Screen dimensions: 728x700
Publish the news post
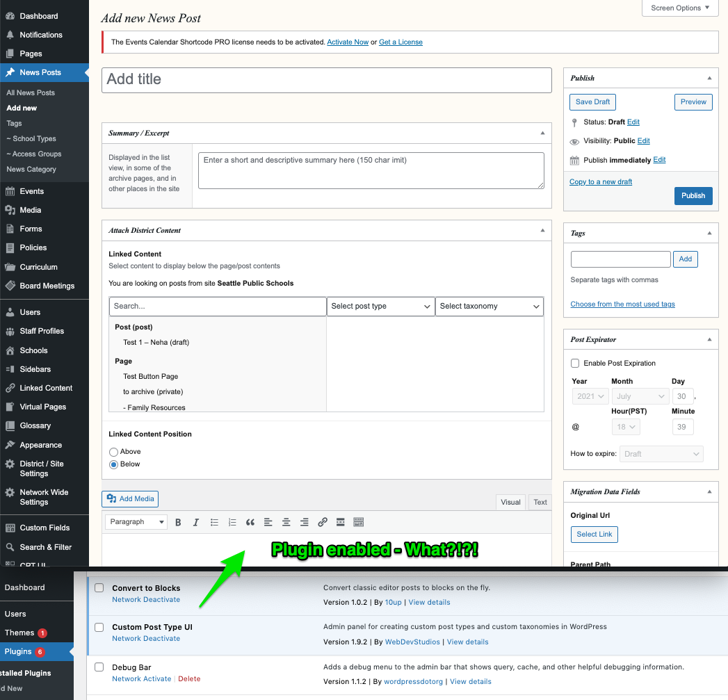tap(693, 195)
